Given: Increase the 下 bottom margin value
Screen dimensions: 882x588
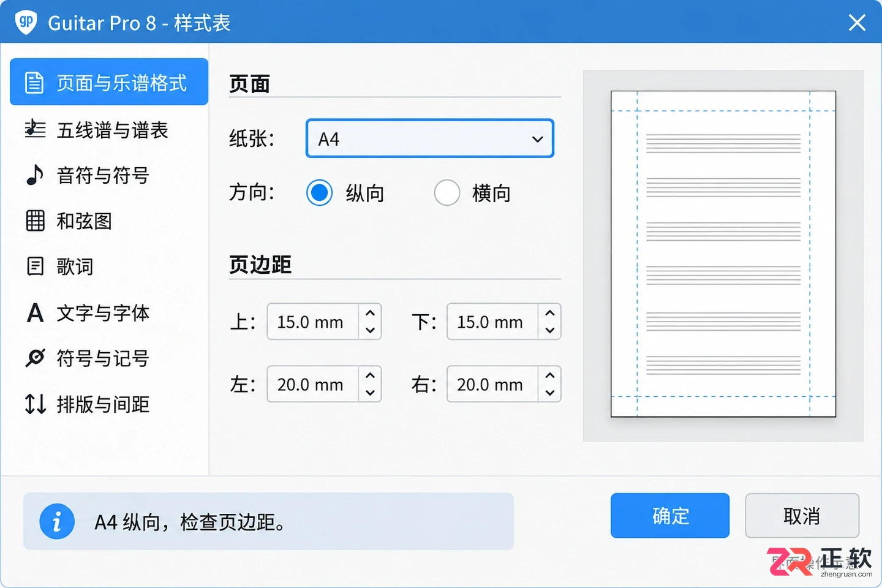Looking at the screenshot, I should [x=550, y=313].
